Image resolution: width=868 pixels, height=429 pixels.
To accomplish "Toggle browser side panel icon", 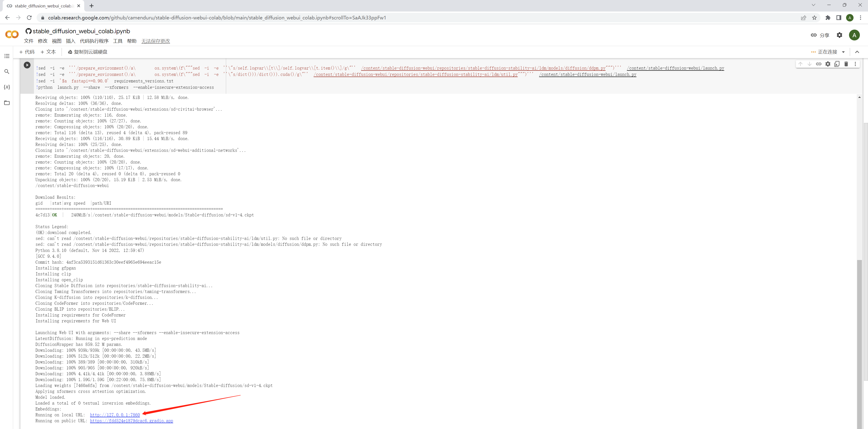I will [x=839, y=18].
